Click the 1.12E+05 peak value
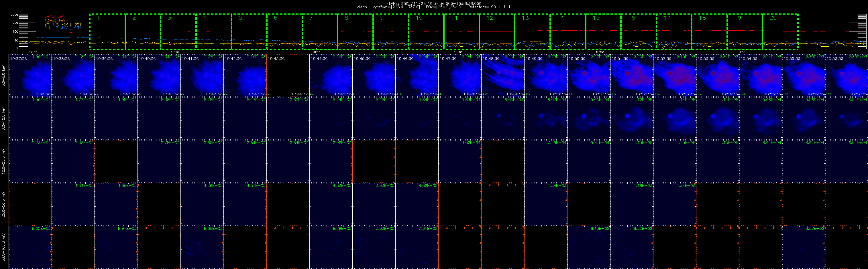 (x=643, y=100)
